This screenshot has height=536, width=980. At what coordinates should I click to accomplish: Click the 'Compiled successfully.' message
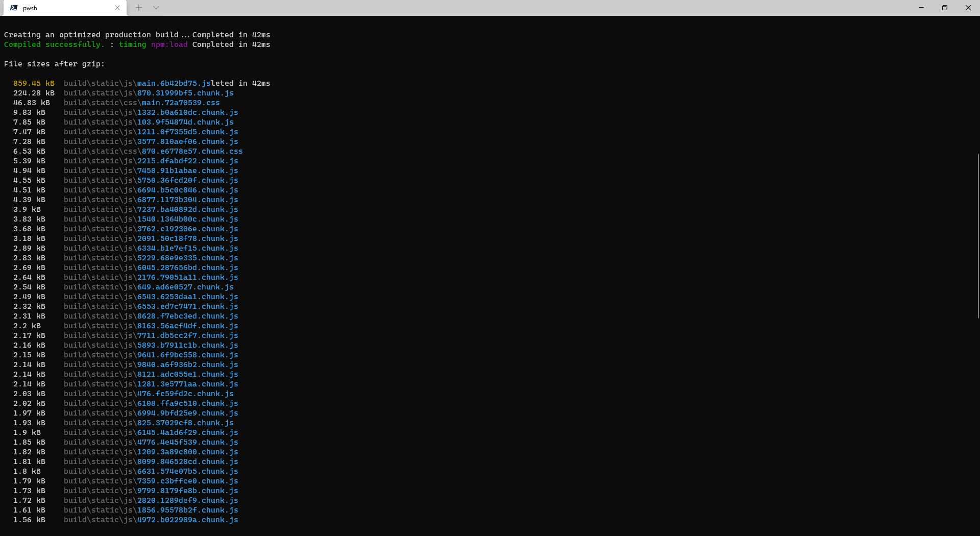(x=54, y=44)
